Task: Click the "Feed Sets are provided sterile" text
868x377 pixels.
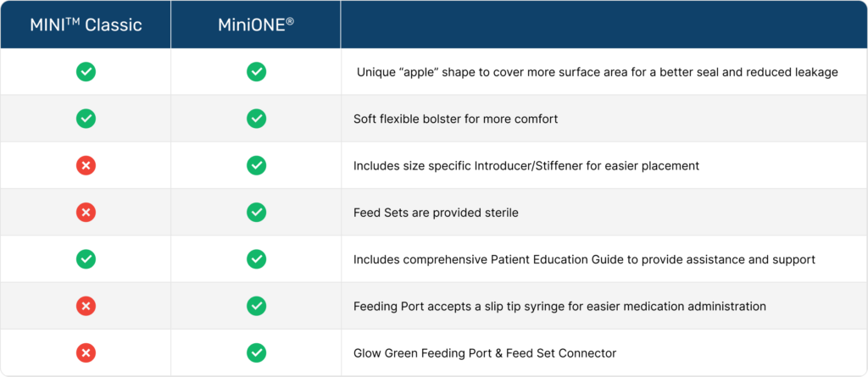Action: tap(437, 213)
